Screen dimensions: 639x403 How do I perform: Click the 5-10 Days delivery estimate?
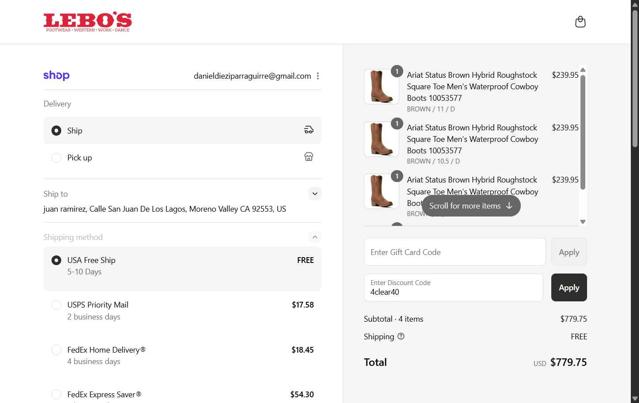[x=84, y=272]
